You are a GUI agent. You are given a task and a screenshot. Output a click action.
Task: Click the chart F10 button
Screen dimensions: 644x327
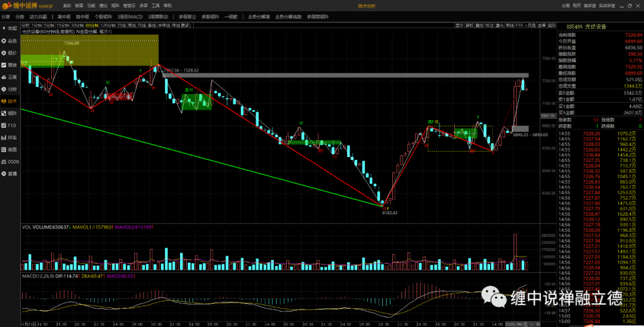click(x=519, y=26)
